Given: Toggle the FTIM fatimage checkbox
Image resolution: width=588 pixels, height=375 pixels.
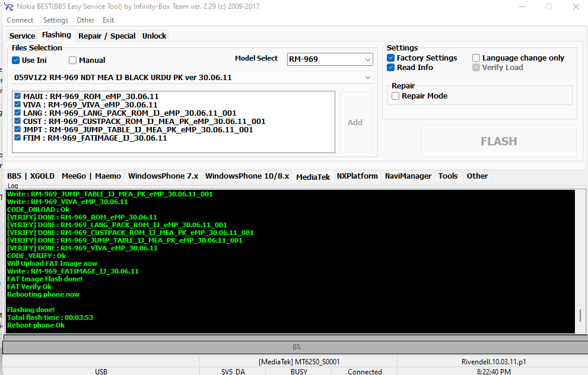Looking at the screenshot, I should 17,138.
